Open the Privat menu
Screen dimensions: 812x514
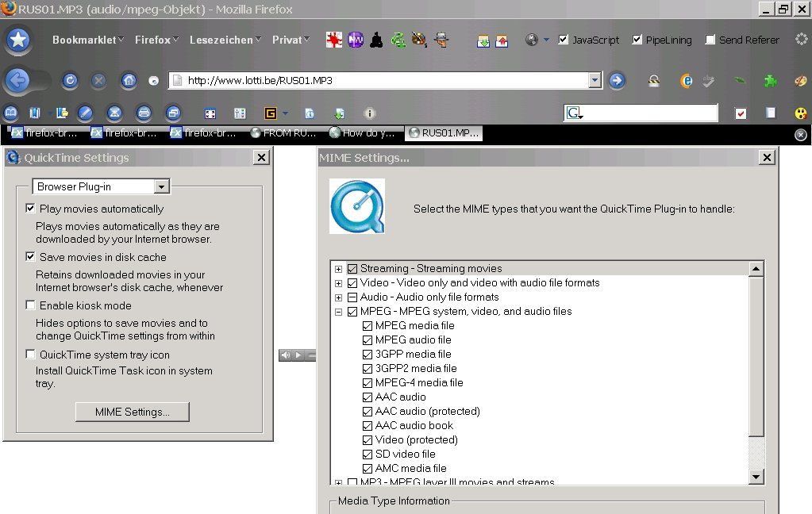(291, 40)
